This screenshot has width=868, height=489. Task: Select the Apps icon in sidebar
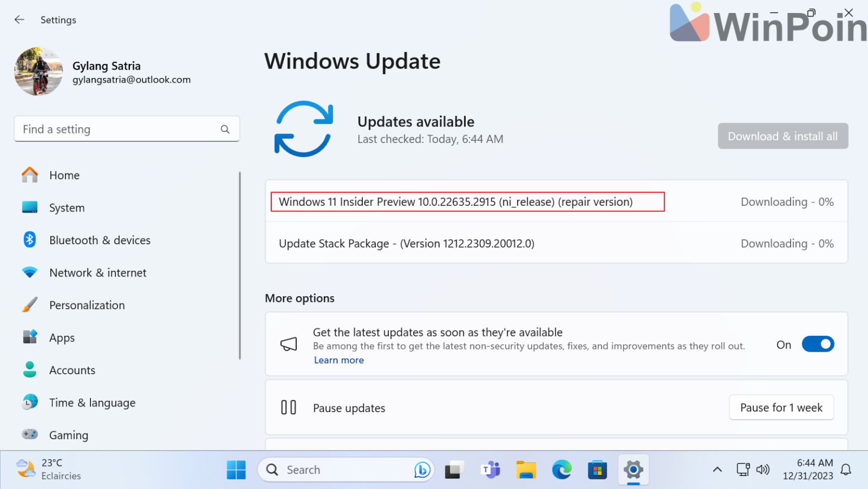[29, 337]
